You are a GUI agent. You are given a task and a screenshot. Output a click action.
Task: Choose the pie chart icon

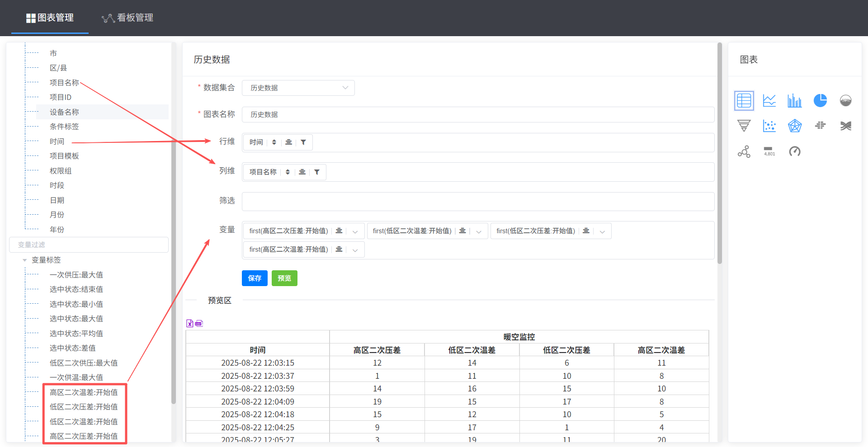tap(820, 100)
